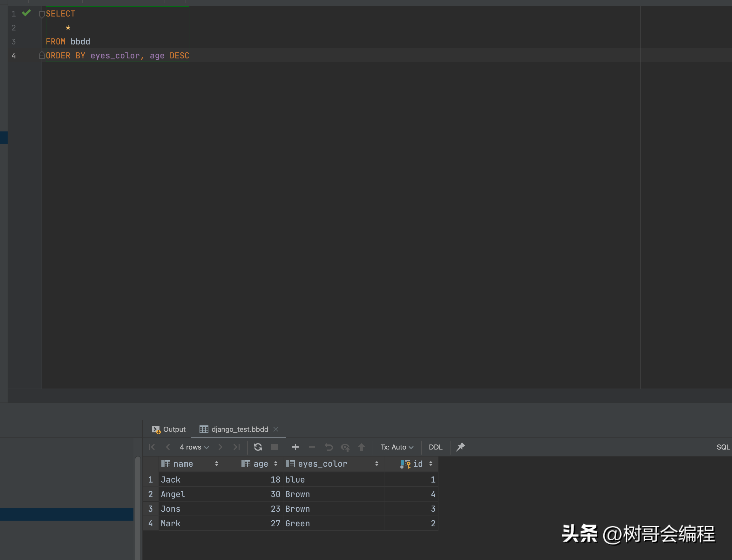
Task: Click eyes_color in the ORDER BY clause
Action: point(115,56)
